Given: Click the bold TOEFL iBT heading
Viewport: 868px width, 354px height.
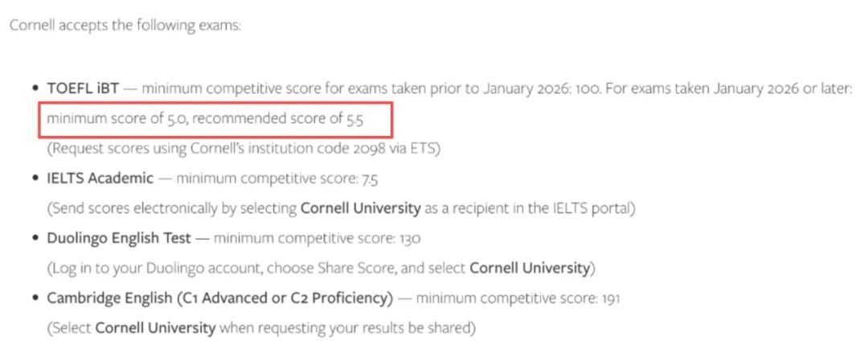Looking at the screenshot, I should (80, 88).
